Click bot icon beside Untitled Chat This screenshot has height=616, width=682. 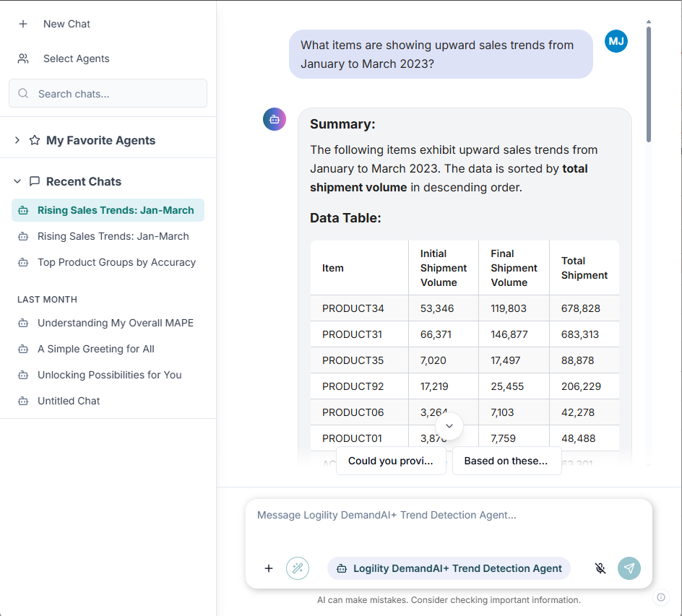pos(23,402)
